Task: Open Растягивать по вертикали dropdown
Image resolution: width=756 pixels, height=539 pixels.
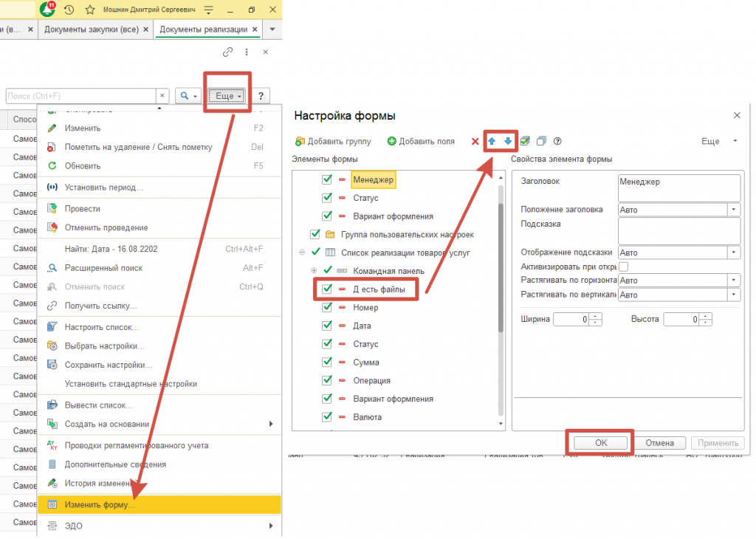Action: (734, 295)
